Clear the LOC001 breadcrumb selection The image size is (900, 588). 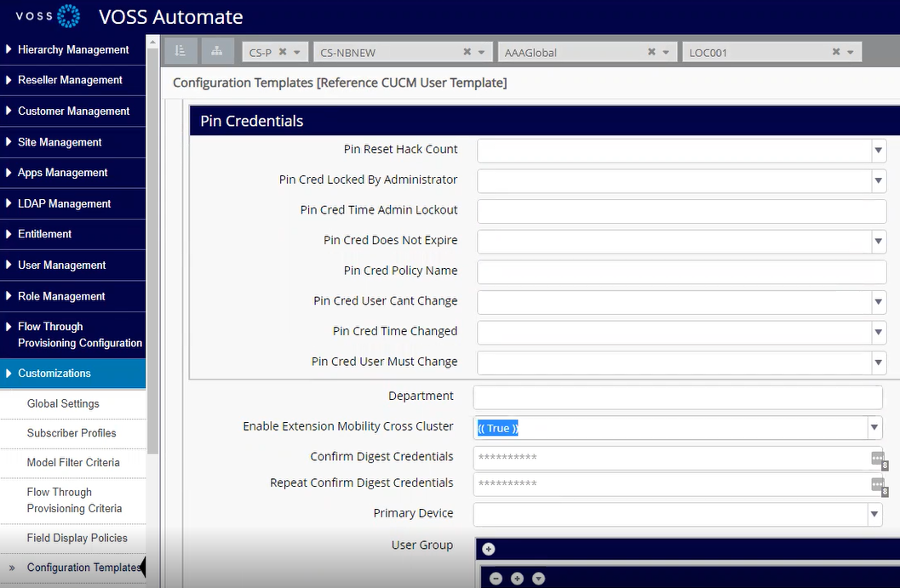coord(835,51)
